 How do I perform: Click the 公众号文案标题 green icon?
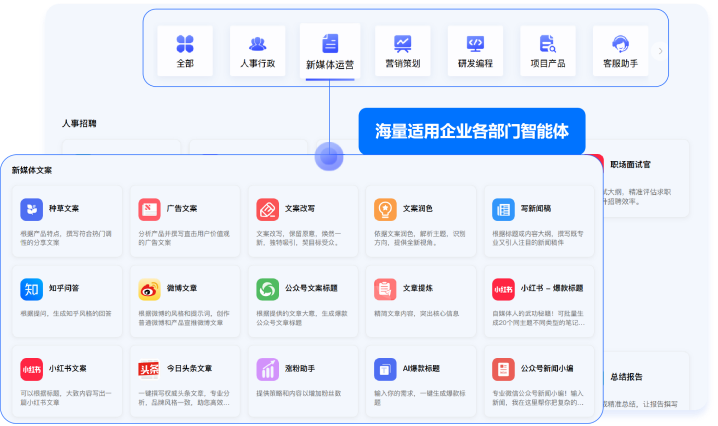pyautogui.click(x=268, y=289)
